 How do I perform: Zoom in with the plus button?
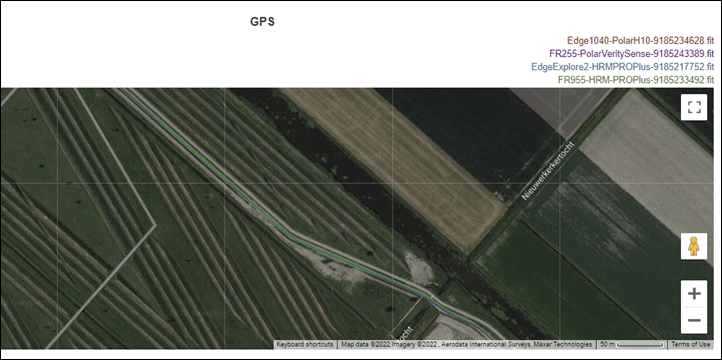694,294
